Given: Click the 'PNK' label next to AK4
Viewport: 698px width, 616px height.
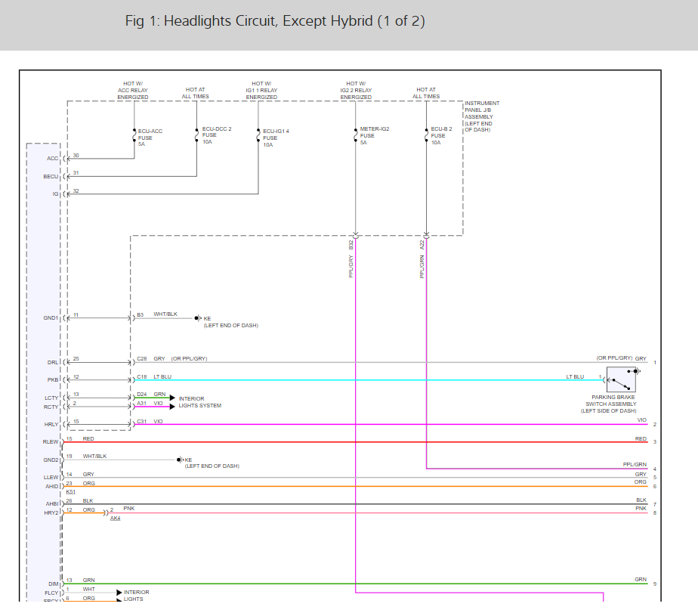Looking at the screenshot, I should coord(129,508).
